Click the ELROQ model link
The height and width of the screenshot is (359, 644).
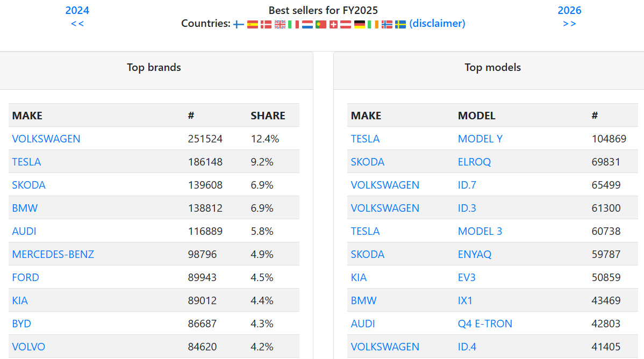pyautogui.click(x=474, y=162)
